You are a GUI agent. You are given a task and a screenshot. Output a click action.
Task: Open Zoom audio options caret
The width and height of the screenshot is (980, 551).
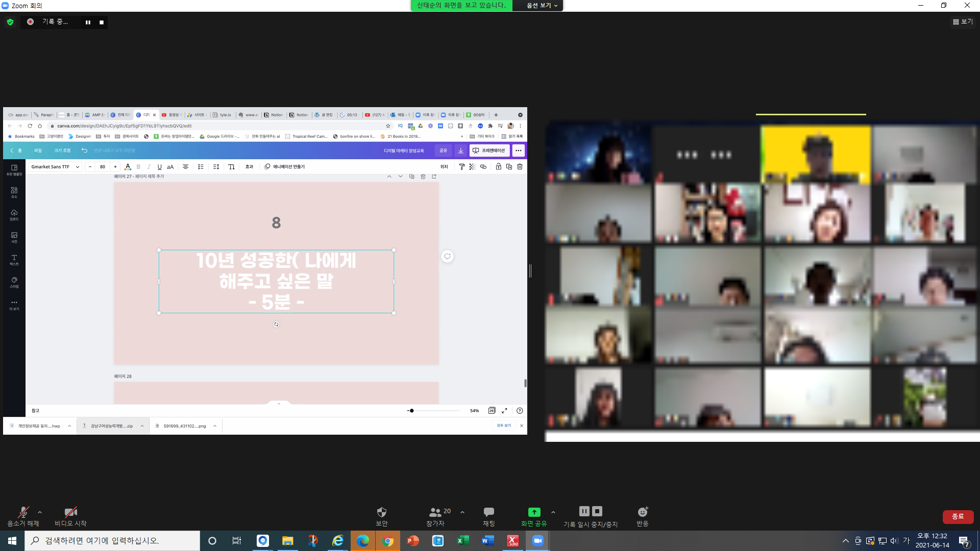click(40, 512)
